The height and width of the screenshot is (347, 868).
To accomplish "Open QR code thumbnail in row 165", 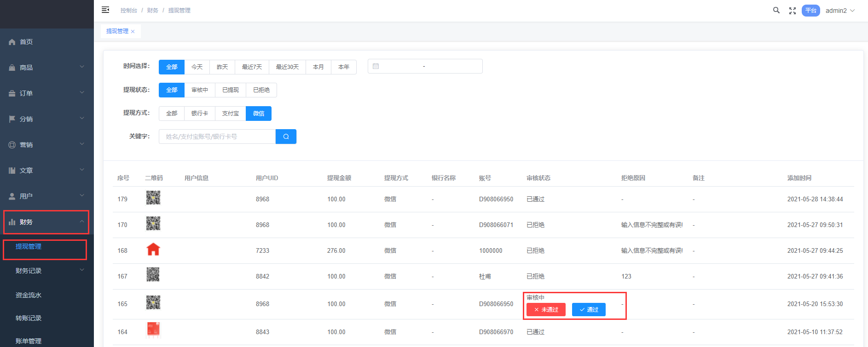I will [153, 302].
